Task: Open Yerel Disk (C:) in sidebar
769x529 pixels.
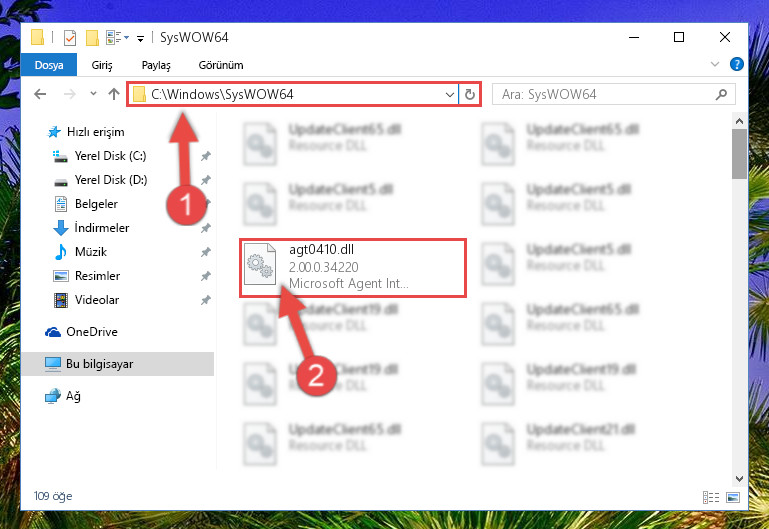Action: point(110,156)
